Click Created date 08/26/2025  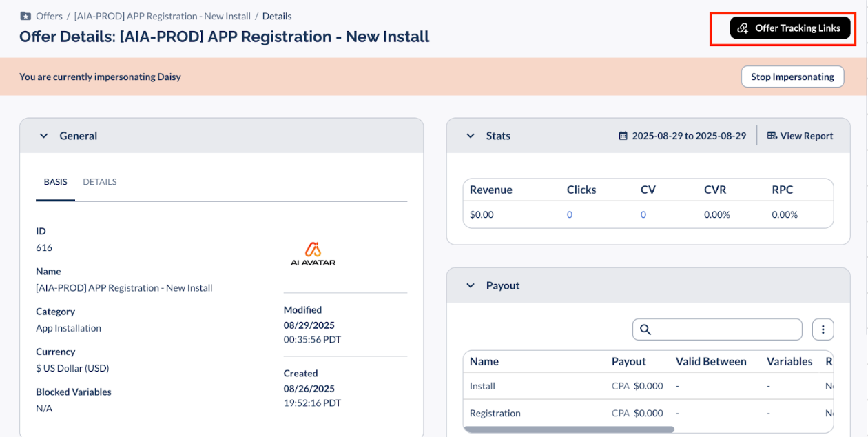[309, 388]
